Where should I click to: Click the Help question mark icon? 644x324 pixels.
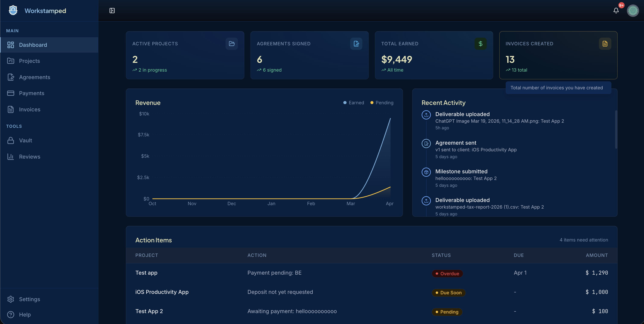pyautogui.click(x=10, y=314)
